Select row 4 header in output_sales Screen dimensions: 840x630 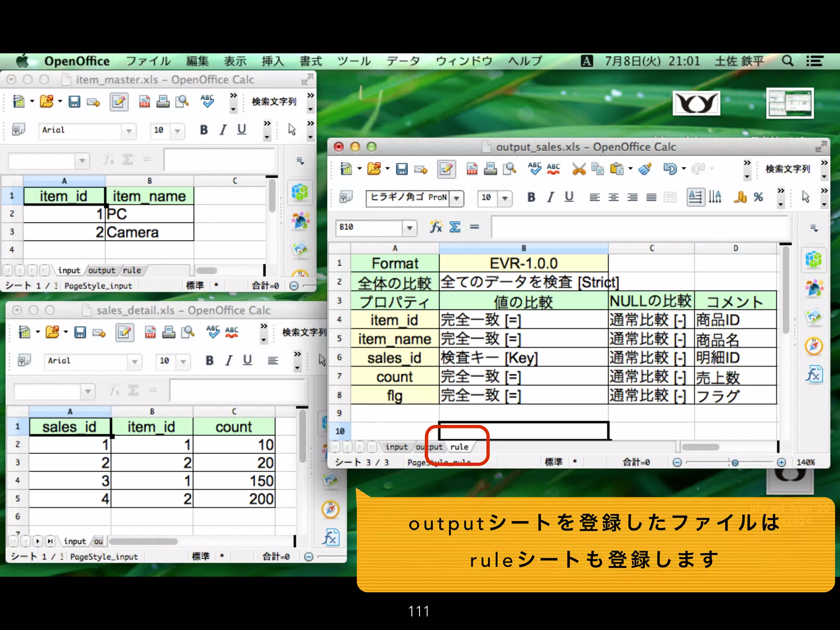[x=339, y=319]
